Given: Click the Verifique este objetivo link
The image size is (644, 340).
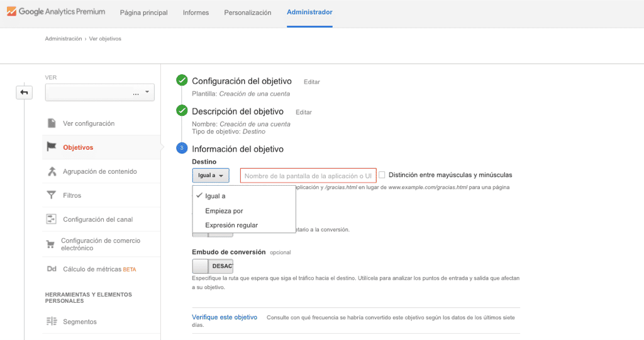Looking at the screenshot, I should tap(225, 317).
